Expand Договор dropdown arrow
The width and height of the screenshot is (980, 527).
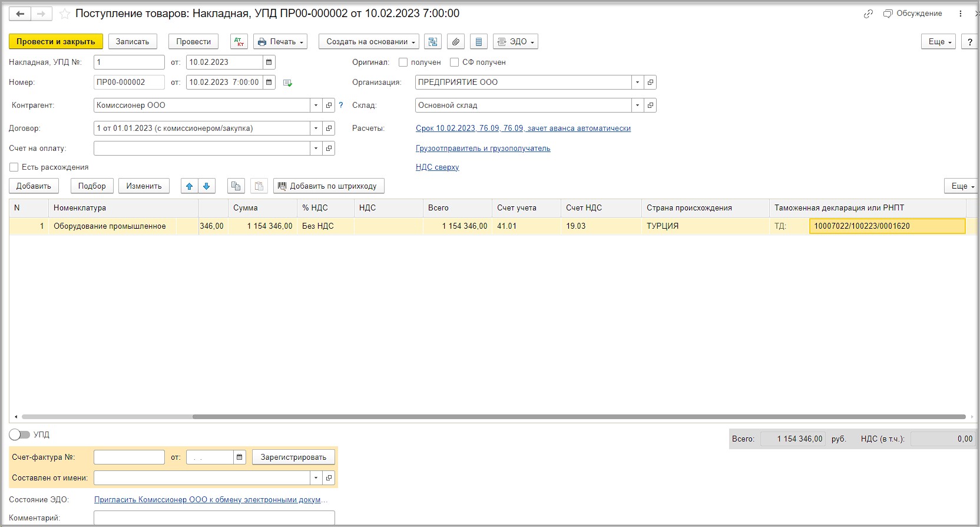316,128
